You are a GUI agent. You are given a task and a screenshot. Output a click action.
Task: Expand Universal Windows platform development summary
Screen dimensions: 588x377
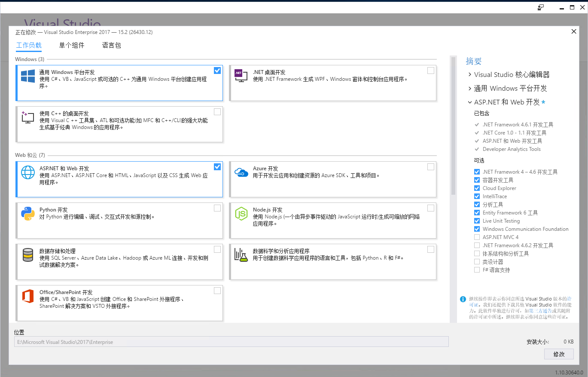coord(470,89)
